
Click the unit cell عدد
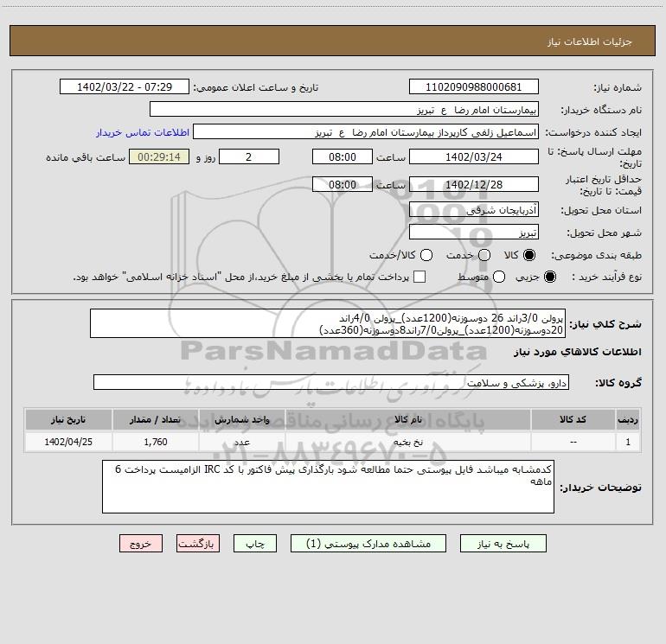click(242, 442)
